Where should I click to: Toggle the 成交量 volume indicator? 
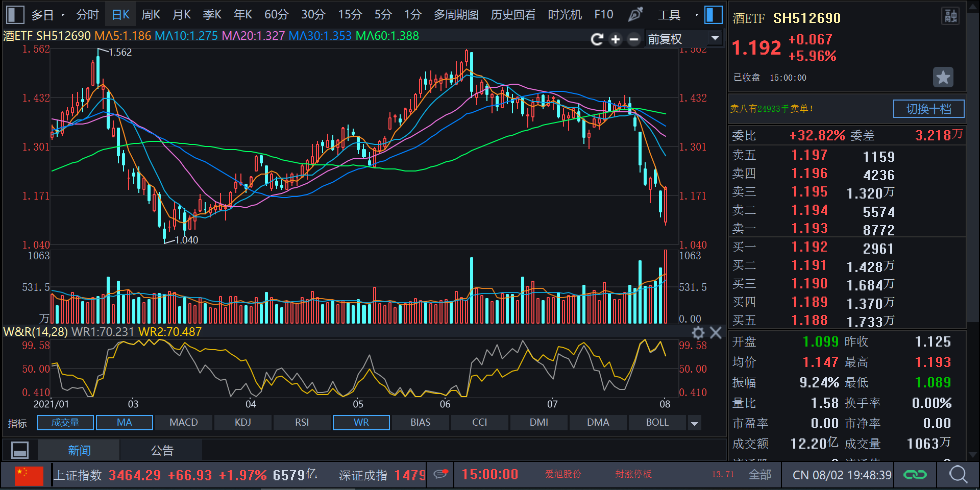point(65,423)
